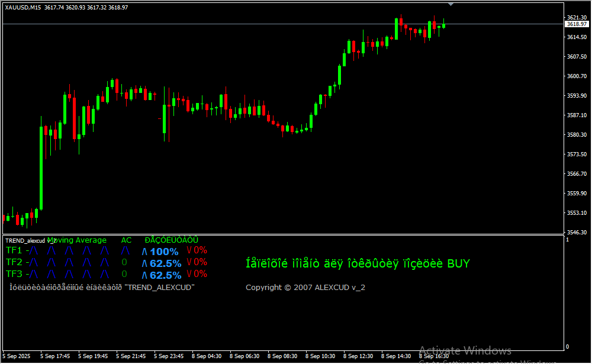The height and width of the screenshot is (364, 592).
Task: Click the blue up arrow beside 100%
Action: pos(144,252)
